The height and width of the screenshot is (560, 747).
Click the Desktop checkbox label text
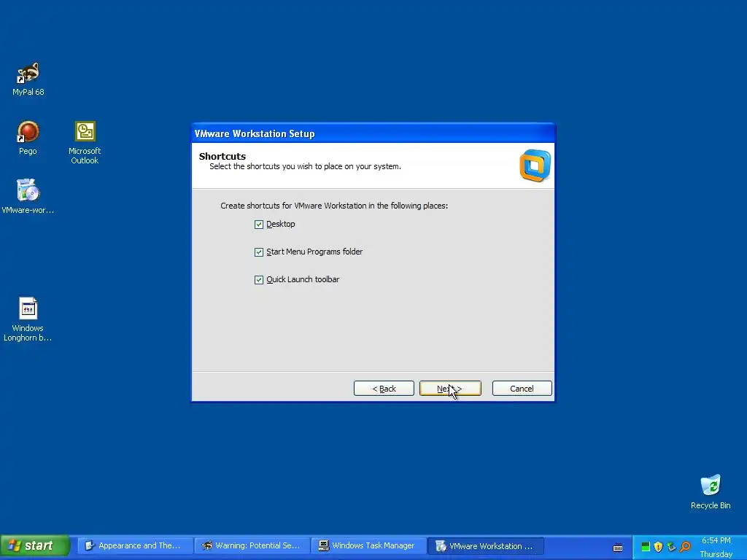pos(281,225)
